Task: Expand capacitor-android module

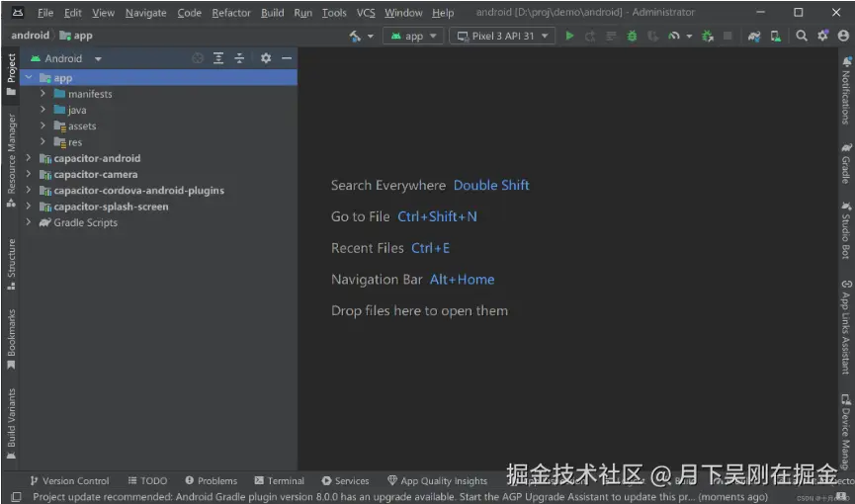Action: click(x=29, y=158)
